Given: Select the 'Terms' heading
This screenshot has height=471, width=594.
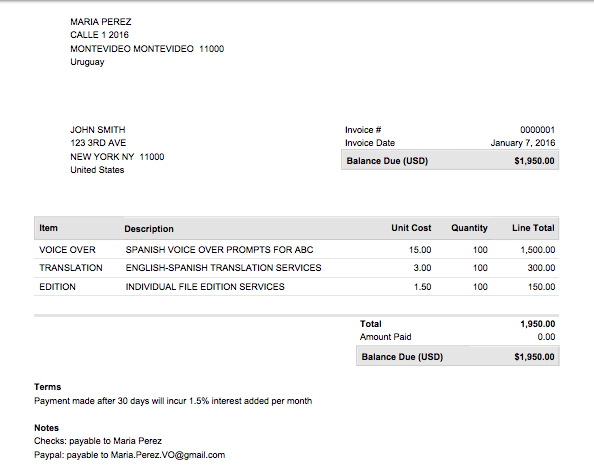Looking at the screenshot, I should (48, 387).
